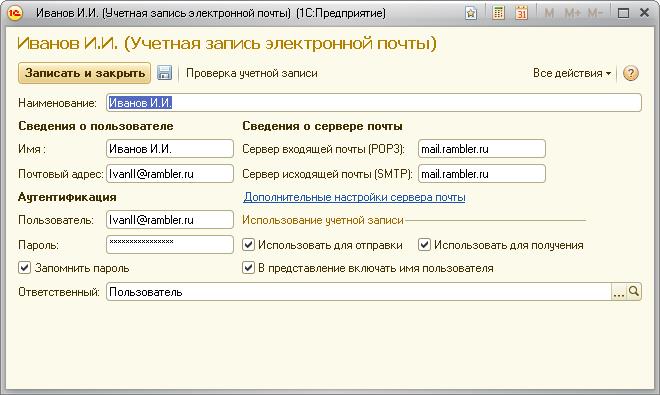Click the Использование учетной записи group label
Viewport: 660px width, 395px height.
(323, 220)
